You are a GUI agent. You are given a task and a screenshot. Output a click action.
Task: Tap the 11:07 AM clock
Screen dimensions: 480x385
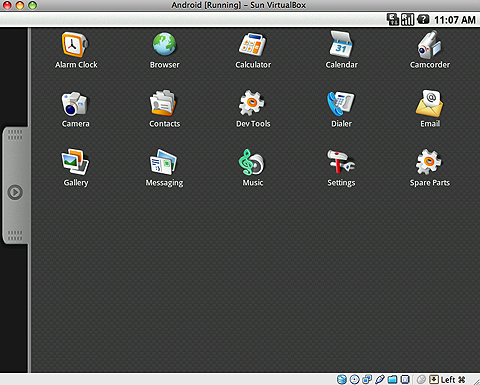[x=455, y=20]
